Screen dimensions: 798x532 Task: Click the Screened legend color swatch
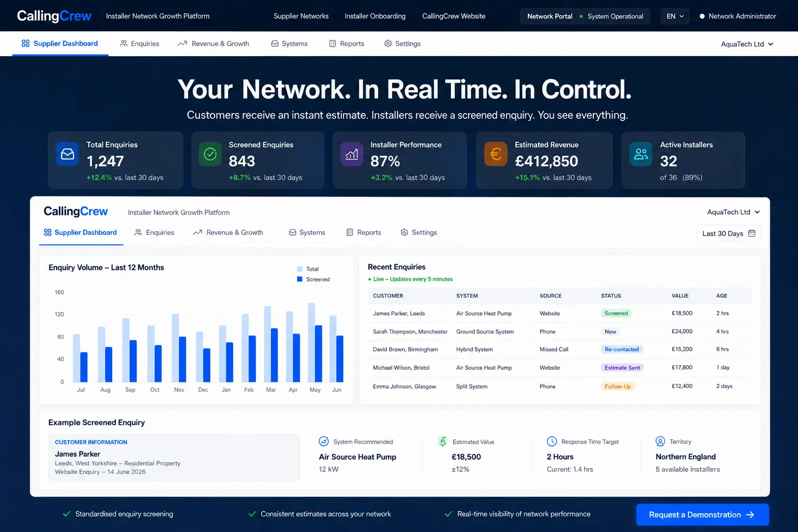(300, 279)
